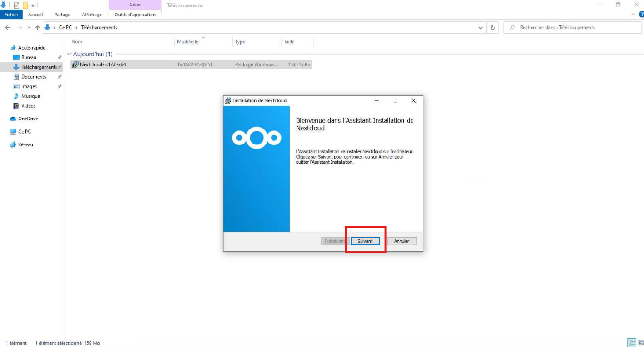Open Images in navigation pane

29,86
